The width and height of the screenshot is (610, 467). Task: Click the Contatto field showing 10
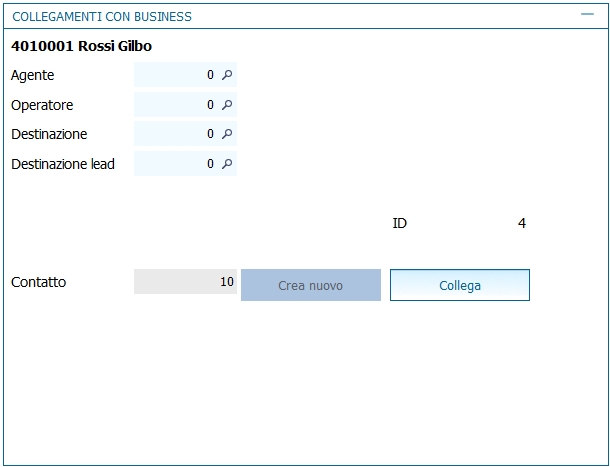[185, 282]
